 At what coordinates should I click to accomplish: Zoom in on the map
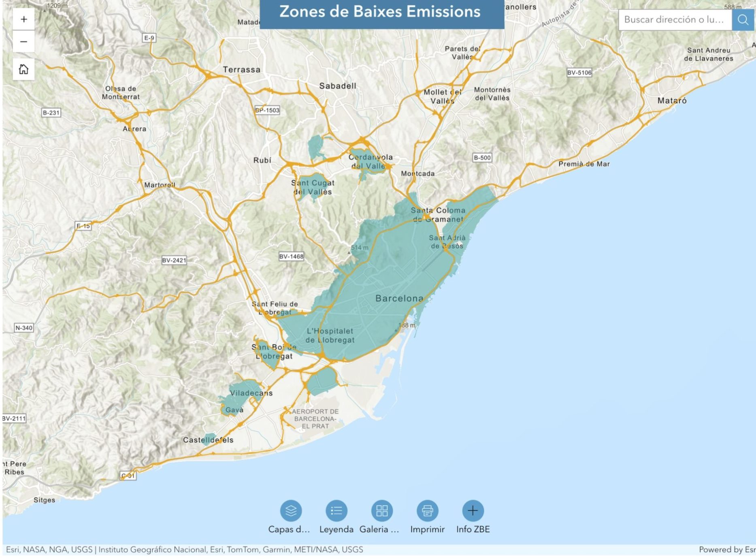click(x=24, y=19)
